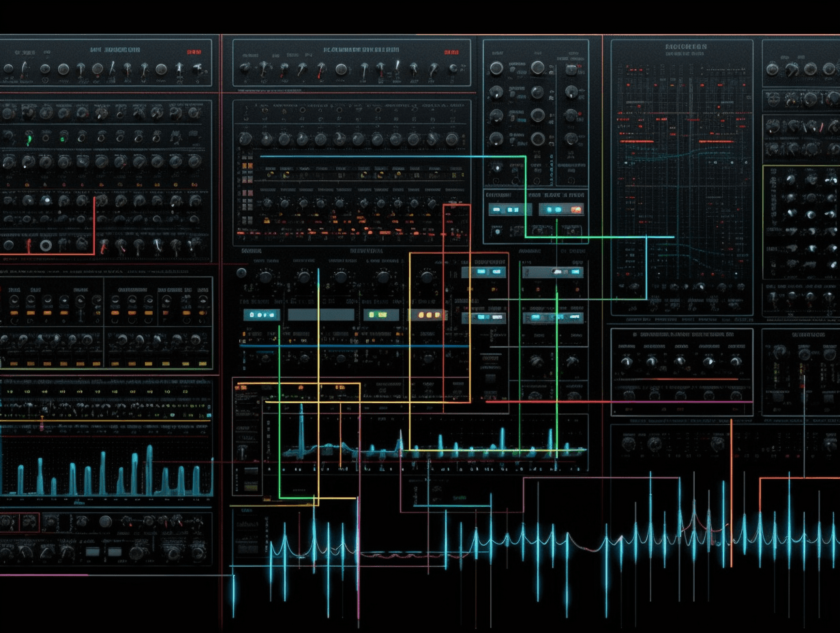840x633 pixels.
Task: Click the top-left knob of the upper knob module
Action: (496, 67)
